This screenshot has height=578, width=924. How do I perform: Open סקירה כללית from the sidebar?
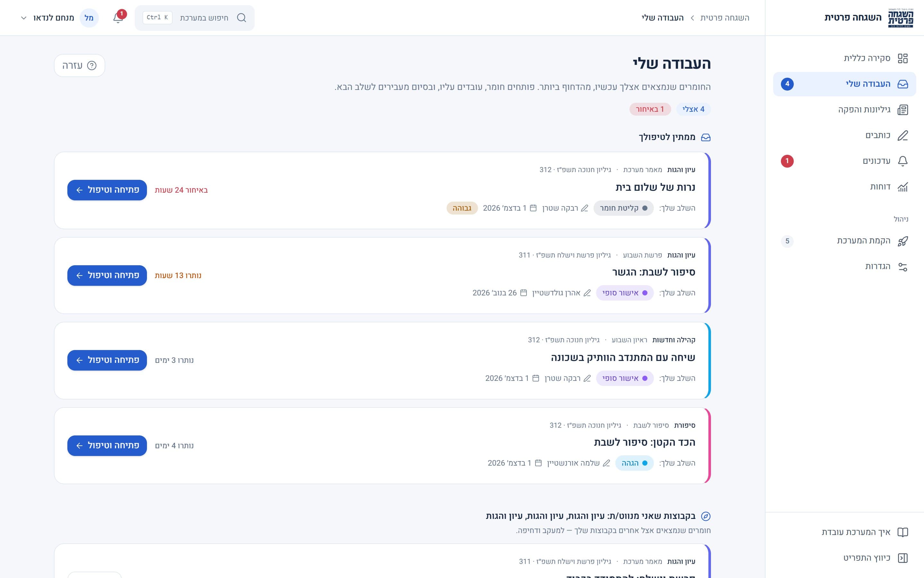coord(844,58)
